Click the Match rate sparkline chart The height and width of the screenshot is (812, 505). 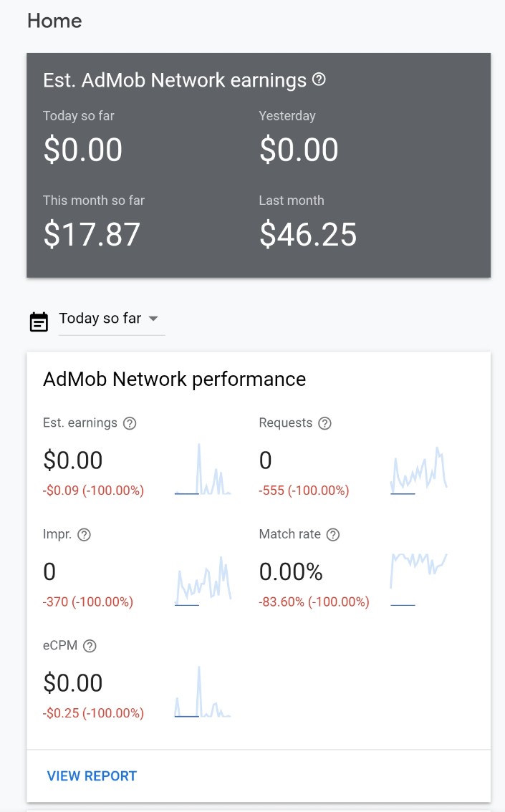point(418,579)
